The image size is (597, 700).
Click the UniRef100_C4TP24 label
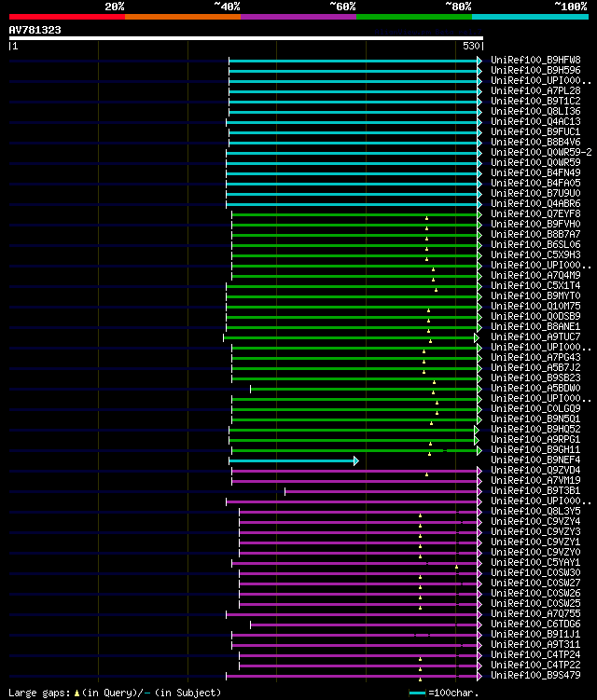coord(535,655)
